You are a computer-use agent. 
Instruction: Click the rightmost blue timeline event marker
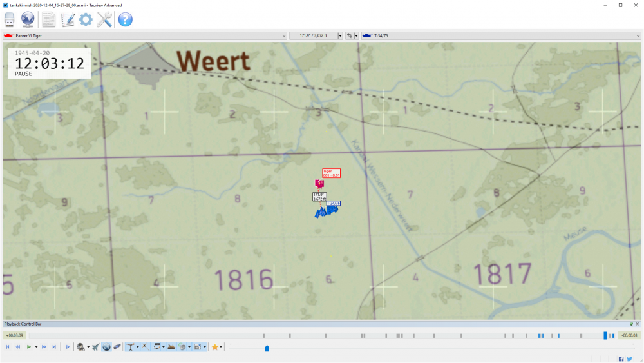click(613, 336)
